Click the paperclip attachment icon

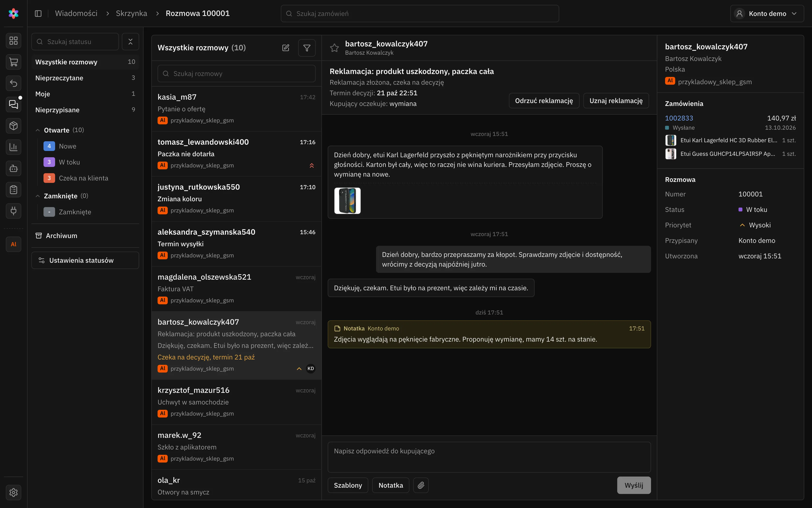pyautogui.click(x=421, y=485)
